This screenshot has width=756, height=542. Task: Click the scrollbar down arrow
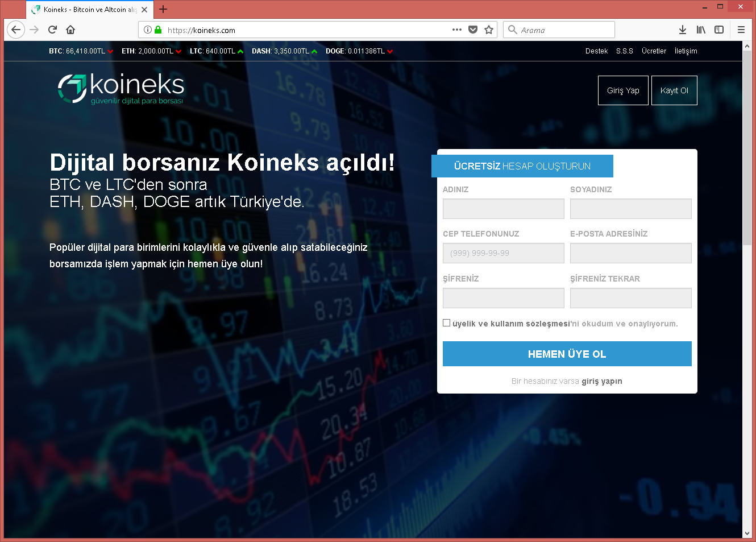click(x=747, y=533)
